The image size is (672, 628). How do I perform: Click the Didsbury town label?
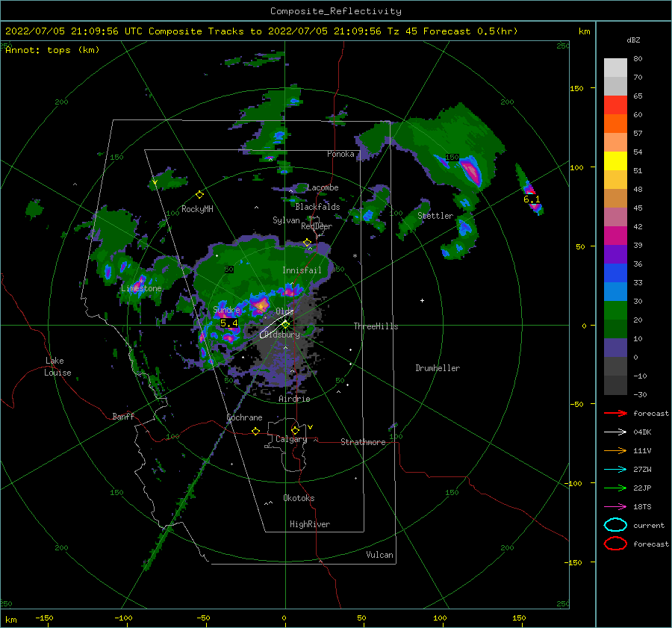281,335
